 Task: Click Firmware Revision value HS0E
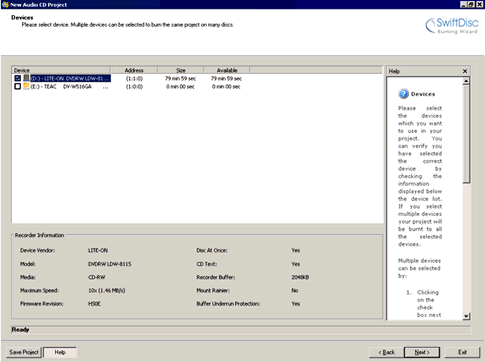click(x=94, y=304)
